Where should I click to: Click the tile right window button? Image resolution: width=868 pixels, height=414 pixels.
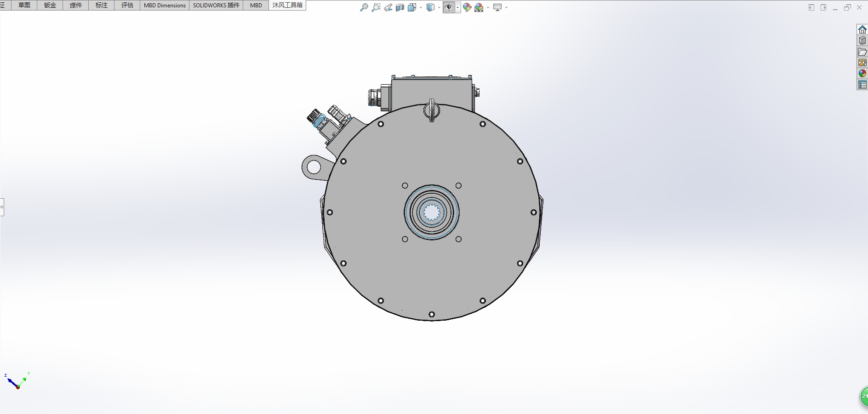(823, 7)
